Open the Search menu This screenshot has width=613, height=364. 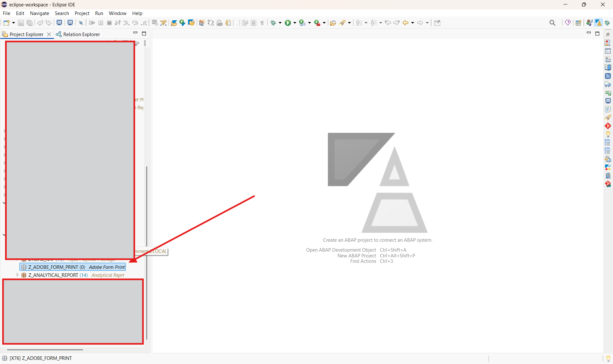pos(62,13)
